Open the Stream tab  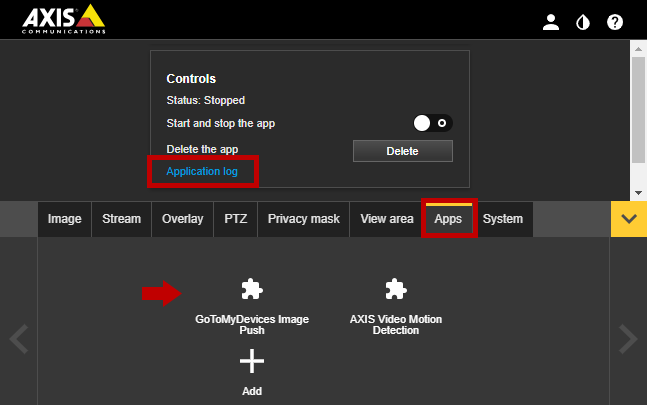click(x=122, y=219)
